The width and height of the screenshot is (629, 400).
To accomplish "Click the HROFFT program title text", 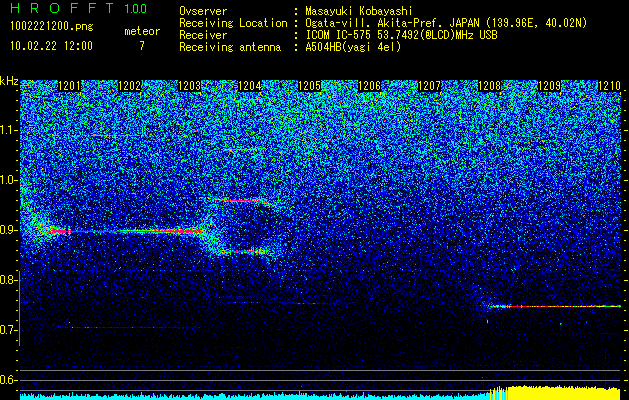I will coord(62,8).
